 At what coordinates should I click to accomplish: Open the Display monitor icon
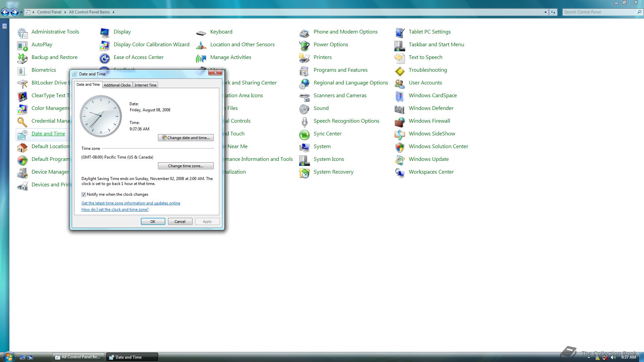click(105, 33)
